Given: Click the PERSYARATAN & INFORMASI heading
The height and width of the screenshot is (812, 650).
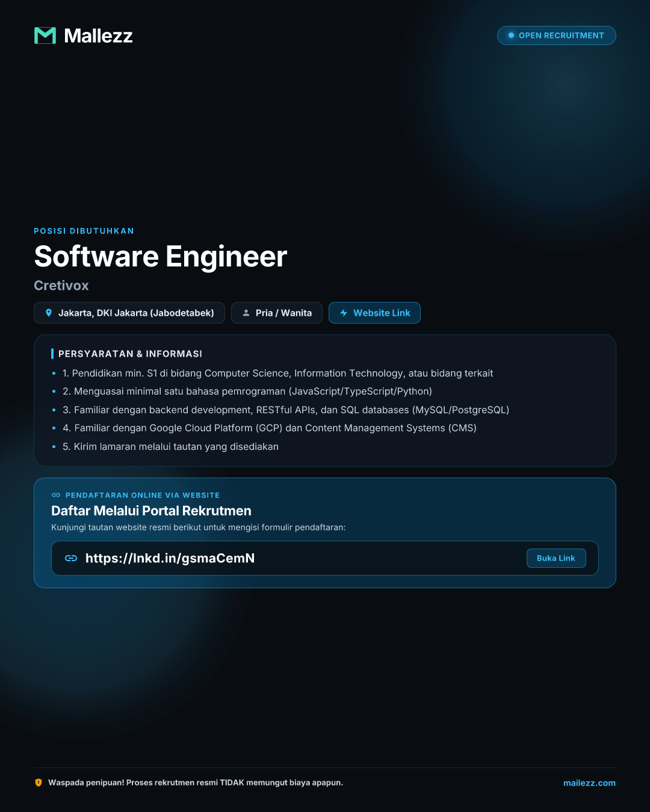Looking at the screenshot, I should point(130,354).
